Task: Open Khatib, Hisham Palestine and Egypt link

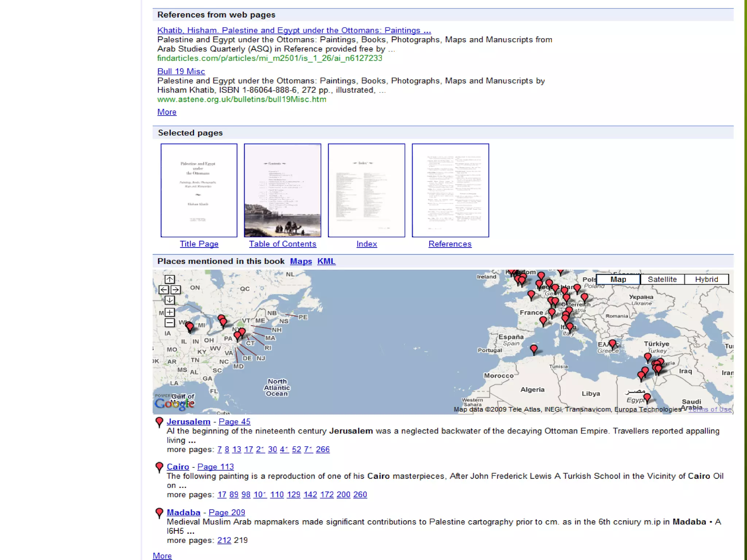Action: (294, 30)
